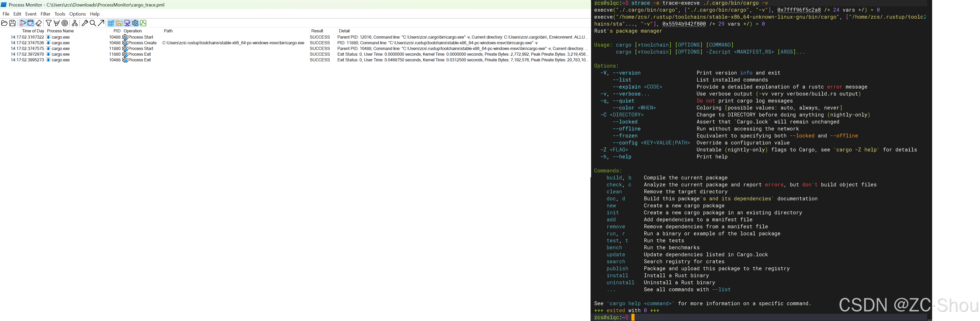The image size is (980, 321).
Task: Click the Save toolbar icon
Action: click(13, 23)
